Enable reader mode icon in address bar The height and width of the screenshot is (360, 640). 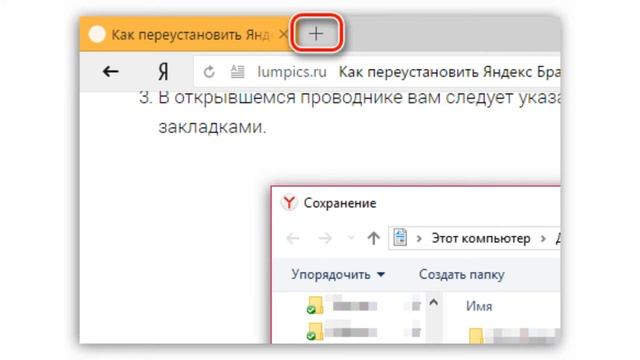point(238,72)
